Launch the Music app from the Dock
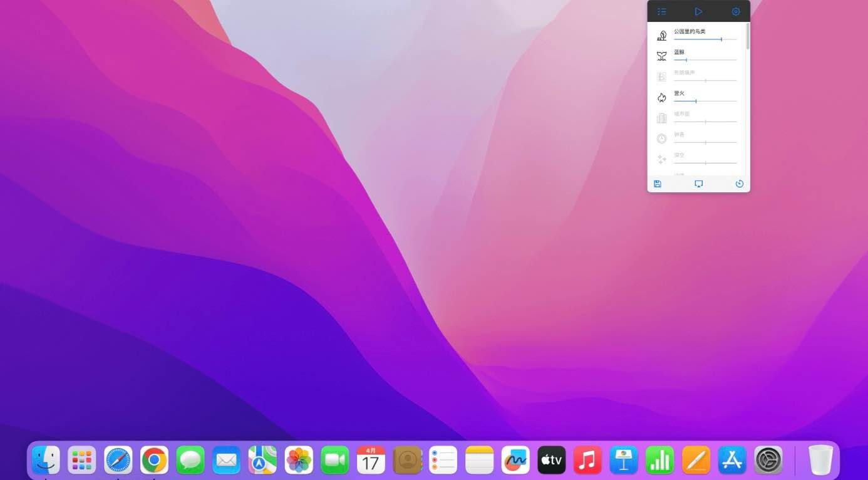 (x=587, y=459)
